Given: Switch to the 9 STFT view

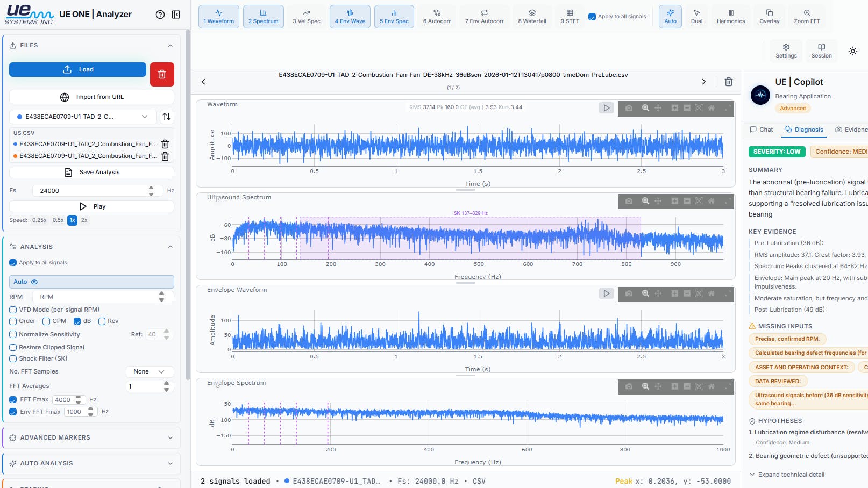Looking at the screenshot, I should pyautogui.click(x=570, y=17).
